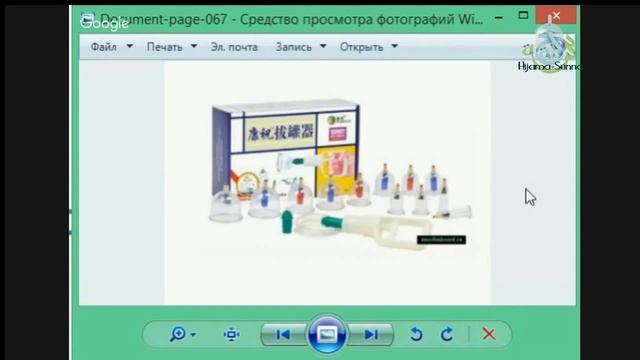The image size is (640, 360).
Task: Open the Запись menu
Action: 293,47
